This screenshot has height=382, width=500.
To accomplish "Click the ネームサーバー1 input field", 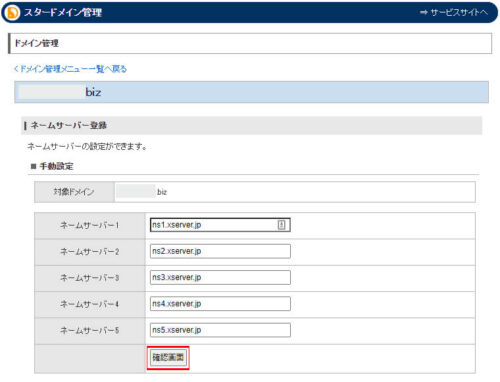I will [220, 225].
